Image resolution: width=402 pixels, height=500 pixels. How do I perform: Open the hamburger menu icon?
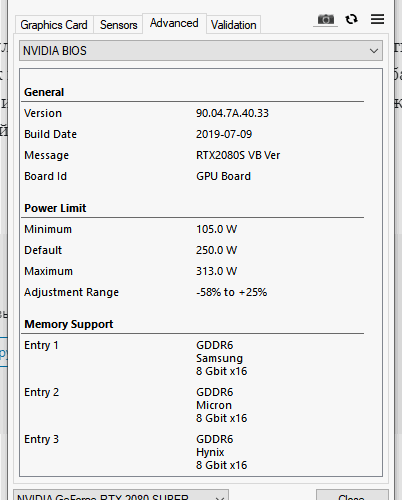pos(377,19)
